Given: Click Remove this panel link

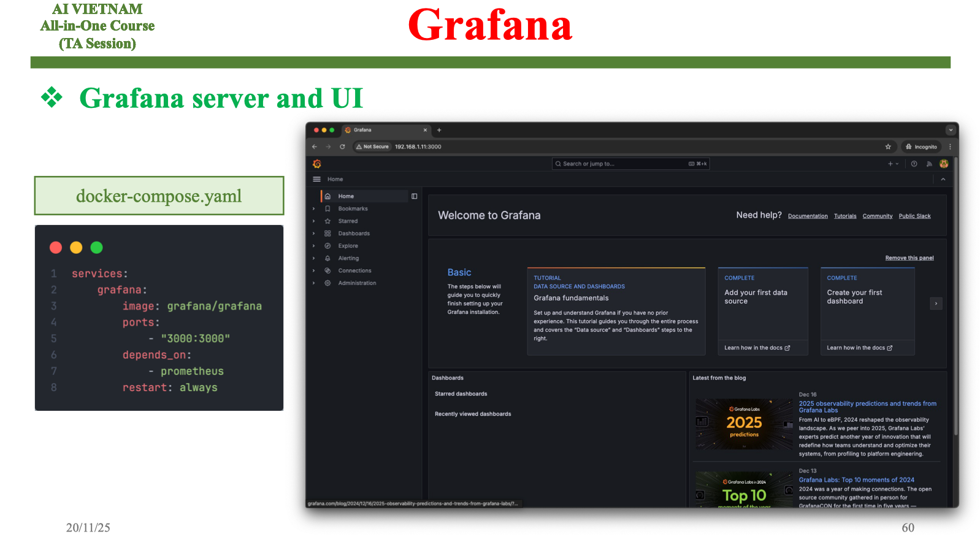Looking at the screenshot, I should [909, 258].
